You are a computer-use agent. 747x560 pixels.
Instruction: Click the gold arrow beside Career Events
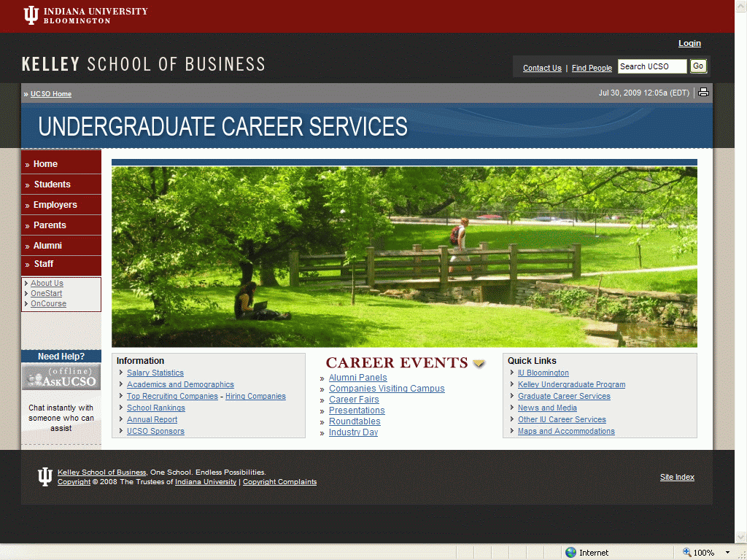(x=479, y=364)
